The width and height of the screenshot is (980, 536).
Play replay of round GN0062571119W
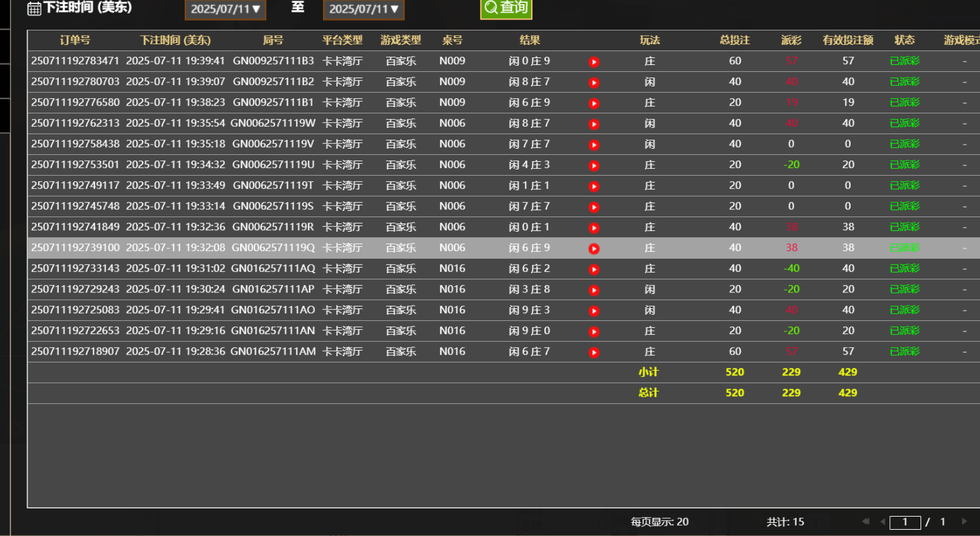[593, 124]
